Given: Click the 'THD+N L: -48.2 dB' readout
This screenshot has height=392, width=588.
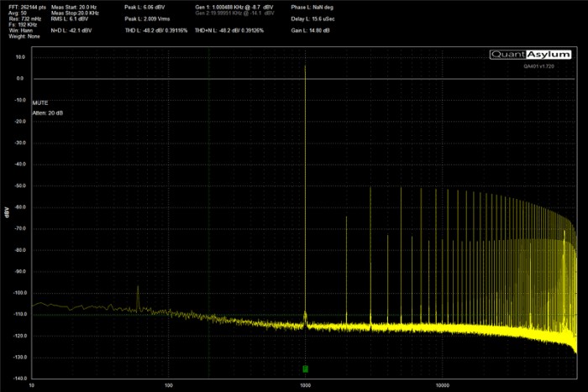Looking at the screenshot, I should point(229,31).
